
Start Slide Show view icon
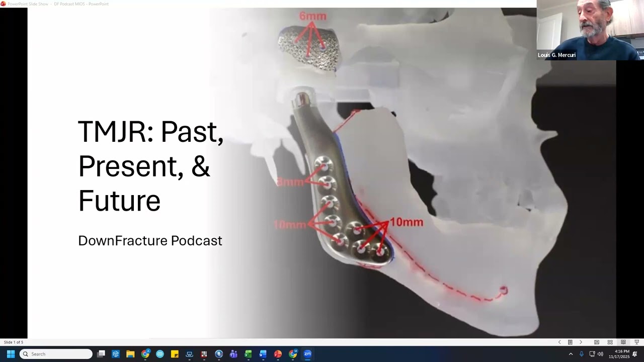(x=636, y=342)
